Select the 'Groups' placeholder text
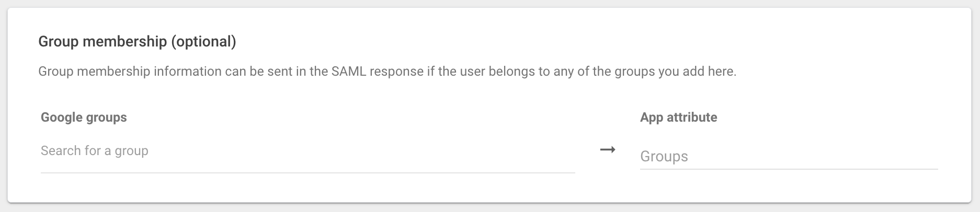The width and height of the screenshot is (980, 212). tap(664, 157)
